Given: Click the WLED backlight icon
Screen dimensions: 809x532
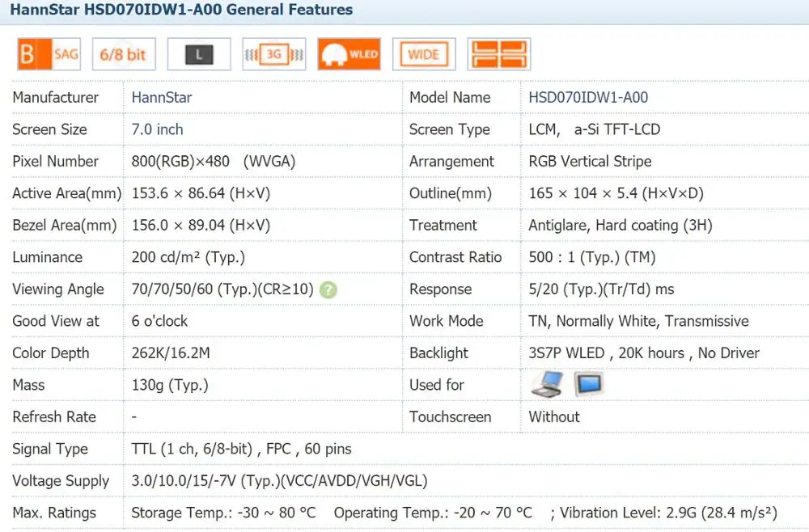Looking at the screenshot, I should (349, 54).
